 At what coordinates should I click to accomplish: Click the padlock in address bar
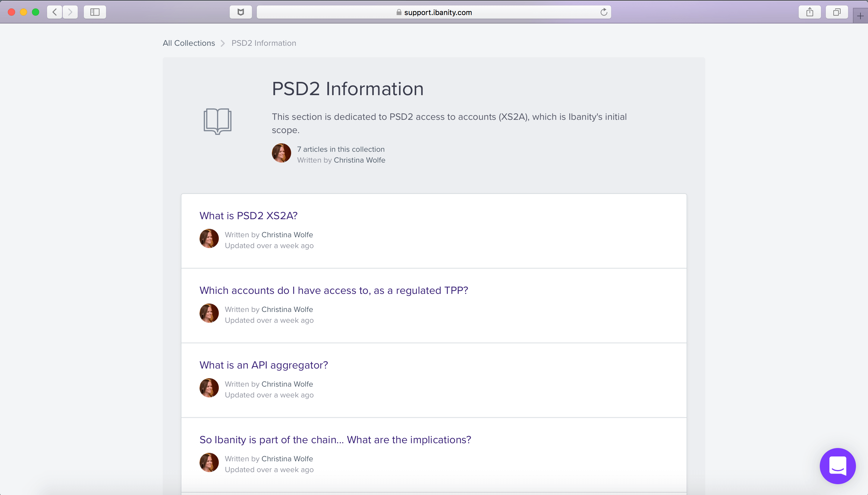pyautogui.click(x=399, y=12)
